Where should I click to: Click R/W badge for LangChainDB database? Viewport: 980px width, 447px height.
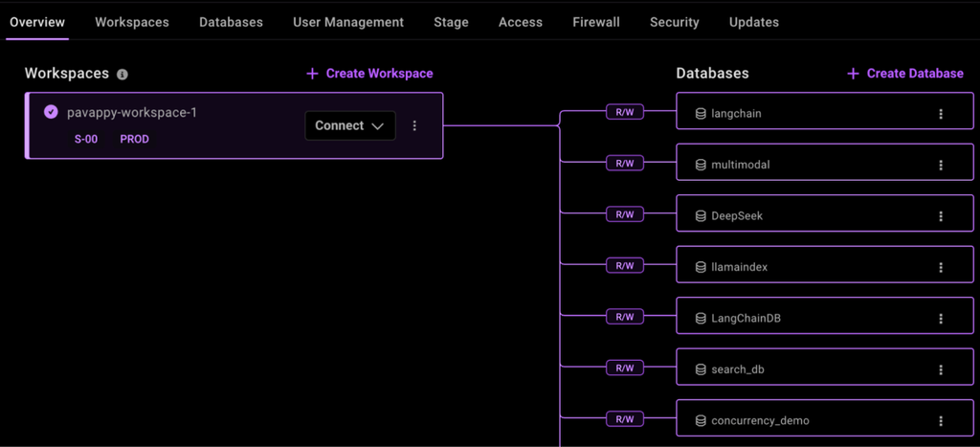point(625,317)
